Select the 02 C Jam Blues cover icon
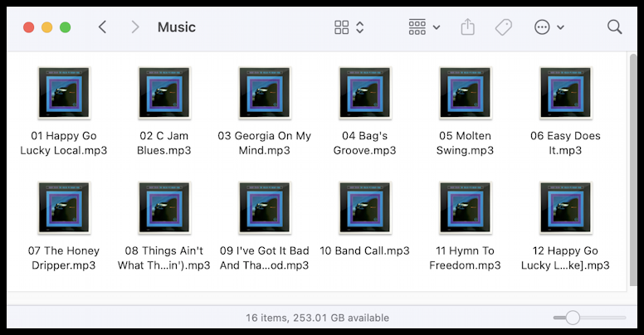Image resolution: width=644 pixels, height=335 pixels. 164,93
